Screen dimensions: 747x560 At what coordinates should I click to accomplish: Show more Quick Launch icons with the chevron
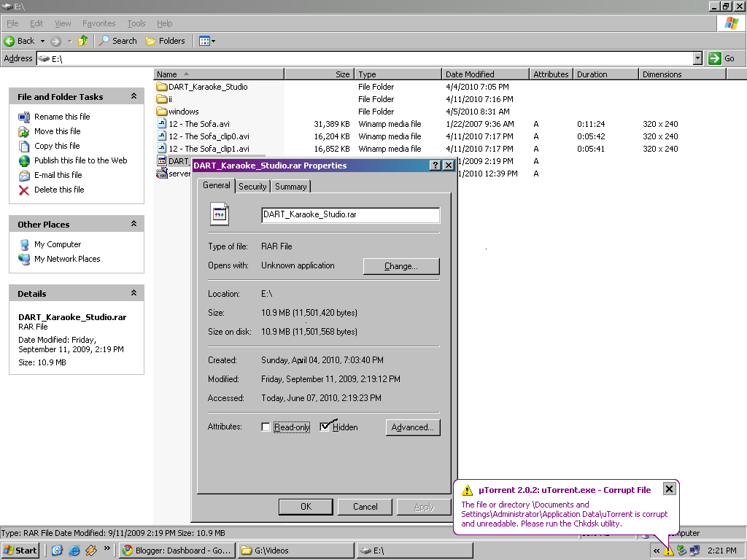tap(107, 548)
